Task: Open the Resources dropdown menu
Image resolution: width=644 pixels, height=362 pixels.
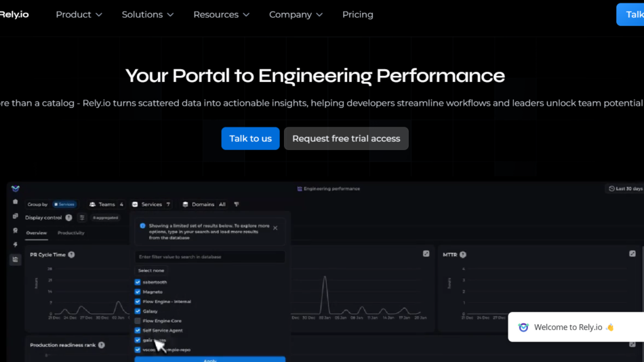Action: point(222,15)
